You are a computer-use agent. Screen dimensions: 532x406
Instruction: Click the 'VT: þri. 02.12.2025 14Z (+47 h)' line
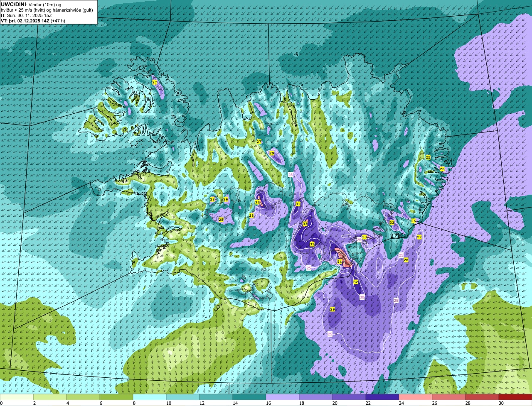point(33,21)
